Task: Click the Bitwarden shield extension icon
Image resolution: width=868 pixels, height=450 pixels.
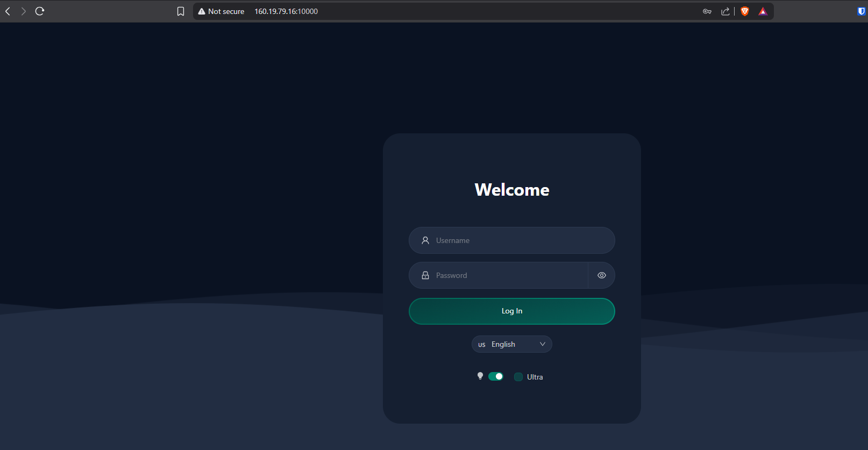Action: 861,11
